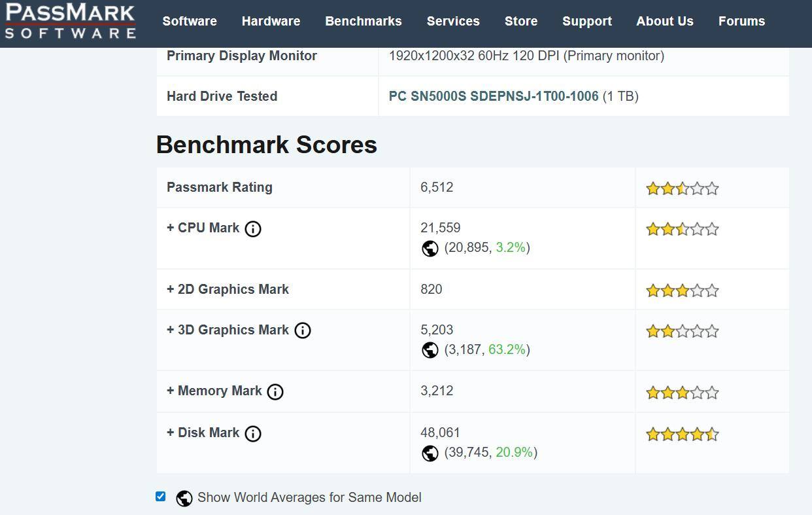
Task: Open the Disk Mark info icon
Action: (x=252, y=434)
